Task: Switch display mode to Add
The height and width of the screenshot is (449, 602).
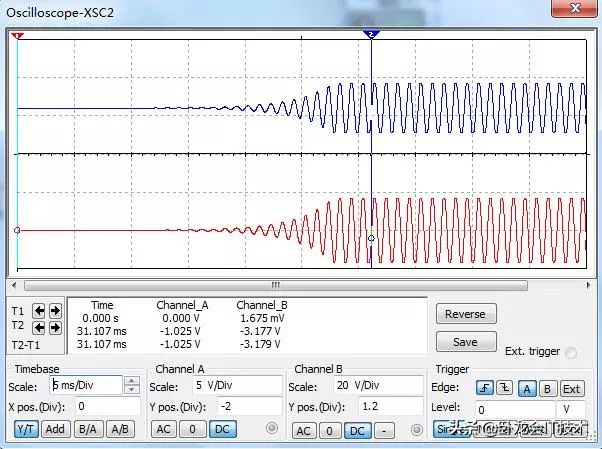Action: coord(55,429)
